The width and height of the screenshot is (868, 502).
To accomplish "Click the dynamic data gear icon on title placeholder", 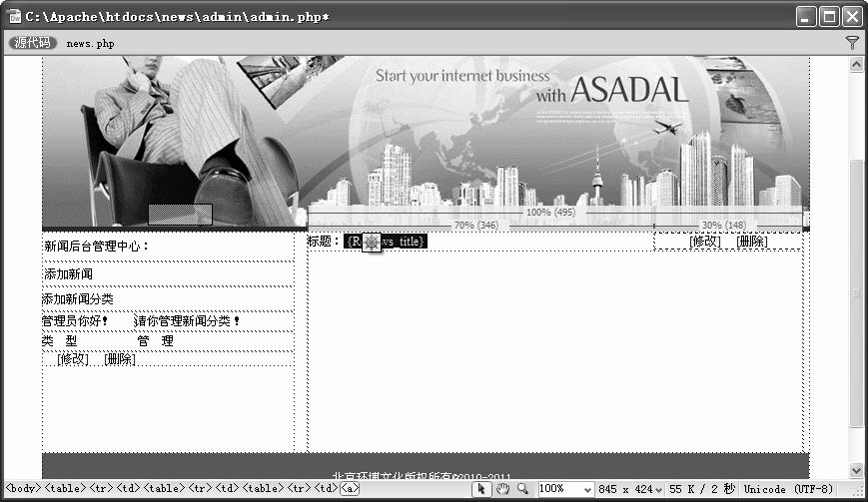I will click(372, 242).
